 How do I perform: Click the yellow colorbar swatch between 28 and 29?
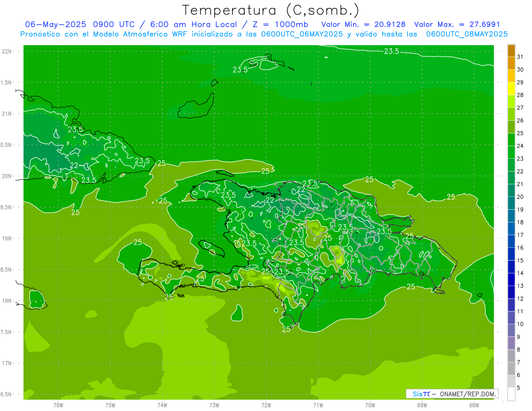511,89
